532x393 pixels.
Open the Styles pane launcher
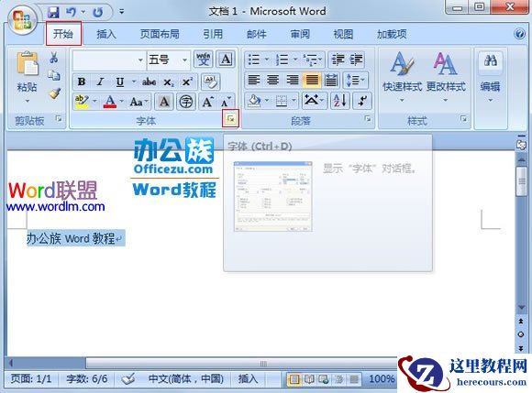pyautogui.click(x=463, y=118)
